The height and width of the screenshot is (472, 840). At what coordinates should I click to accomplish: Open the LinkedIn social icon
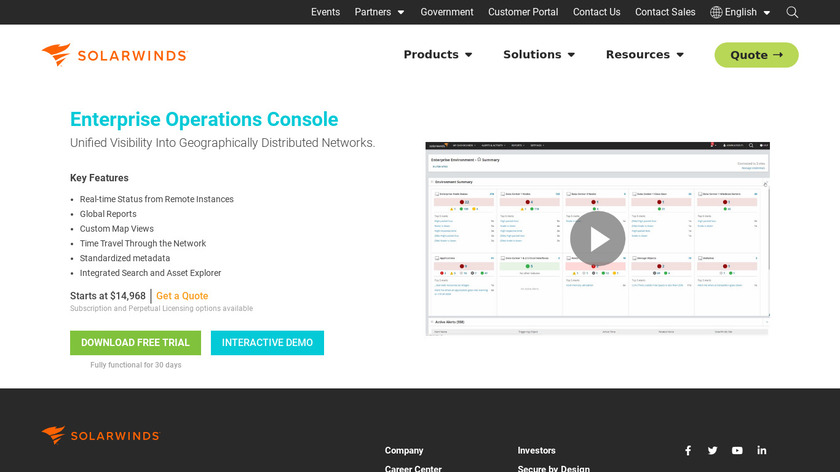(762, 451)
